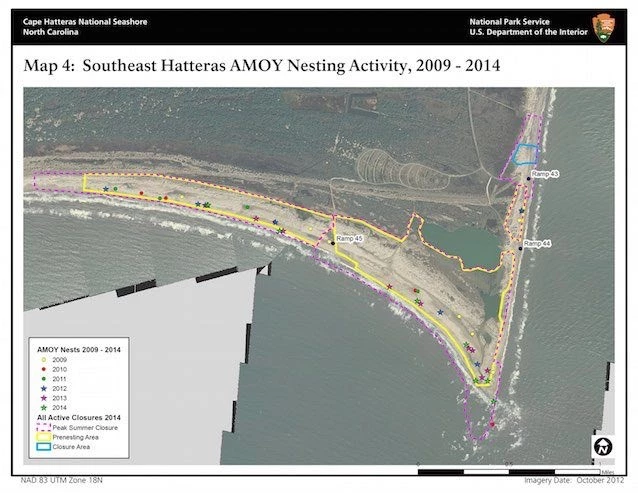Select the 2009 yellow circle legend symbol
Viewport: 638px width, 493px height.
(43, 360)
